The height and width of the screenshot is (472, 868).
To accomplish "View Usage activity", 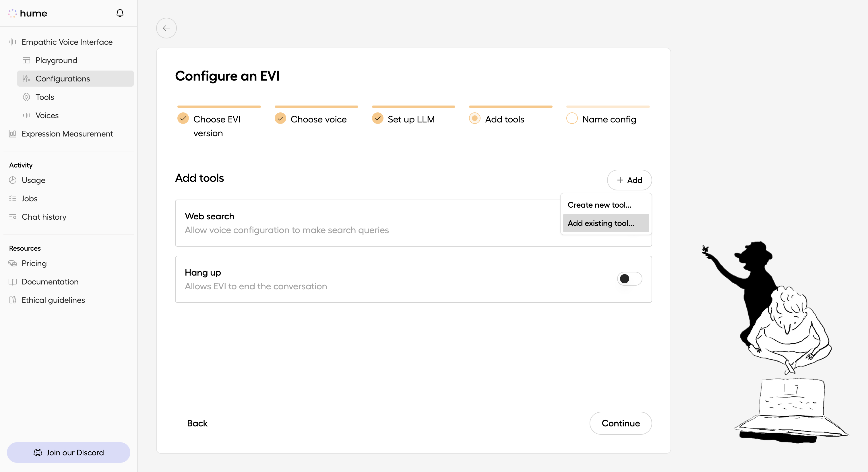I will pyautogui.click(x=33, y=180).
